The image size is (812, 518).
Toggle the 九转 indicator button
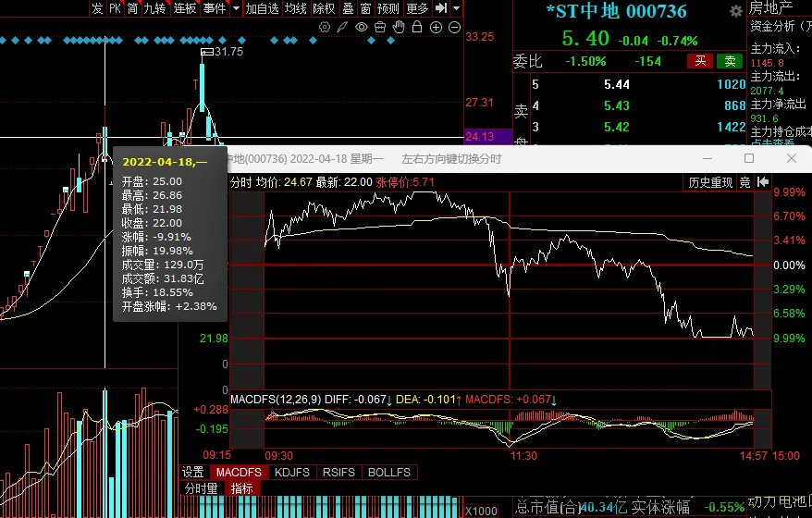(154, 8)
